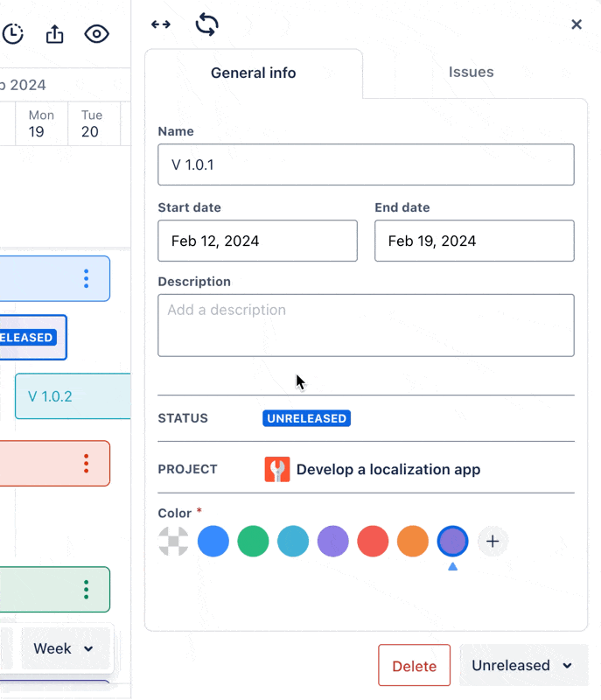
Task: Click the share export icon
Action: click(54, 34)
